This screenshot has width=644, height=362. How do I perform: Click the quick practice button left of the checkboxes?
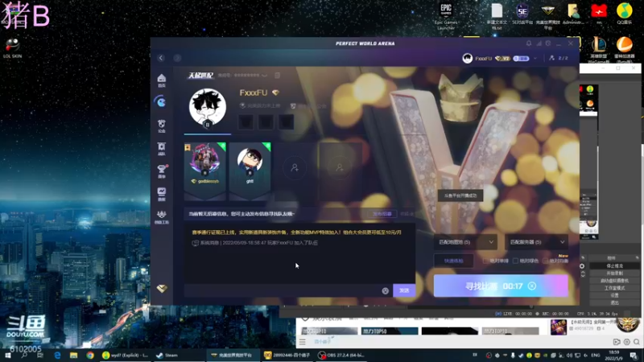(454, 261)
